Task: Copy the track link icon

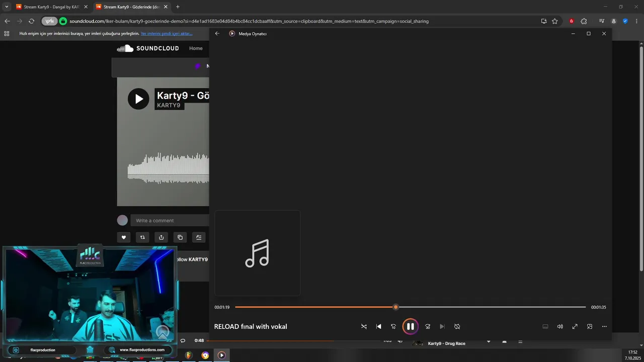Action: (x=180, y=237)
